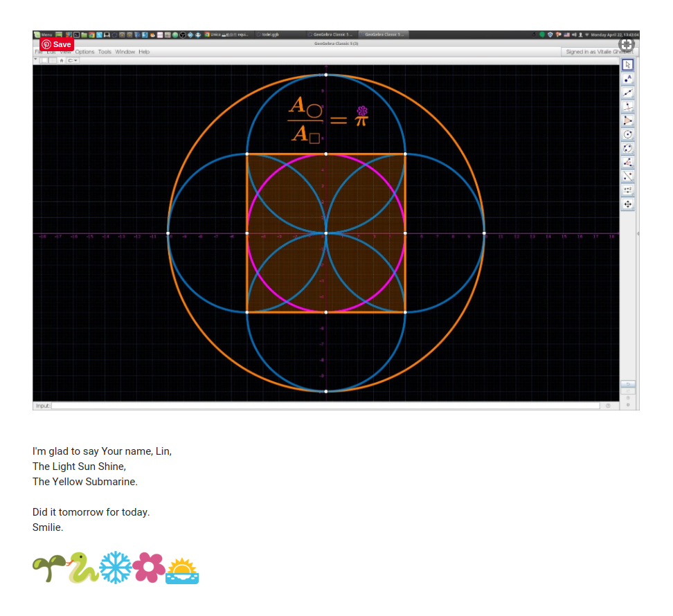This screenshot has width=673, height=616.
Task: Select the Line through two points tool
Action: [627, 93]
